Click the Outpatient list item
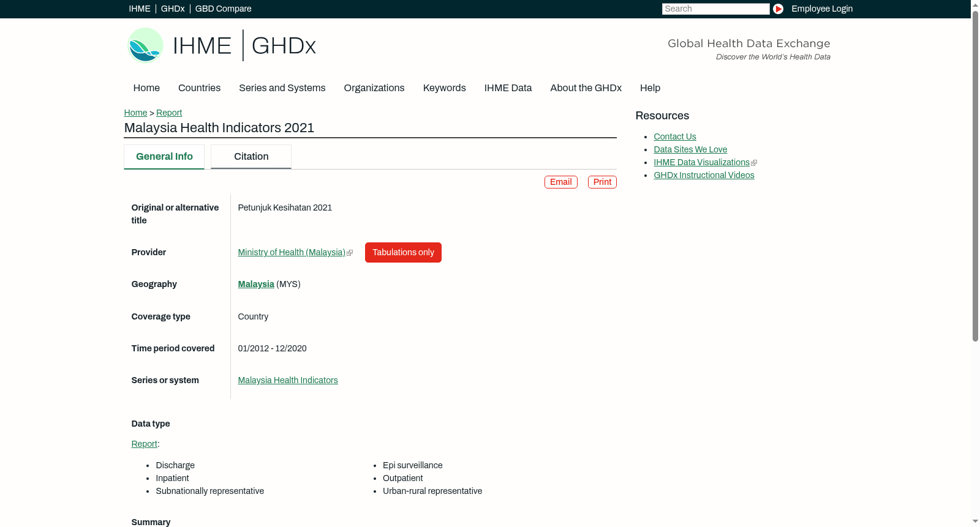980x527 pixels. (403, 478)
